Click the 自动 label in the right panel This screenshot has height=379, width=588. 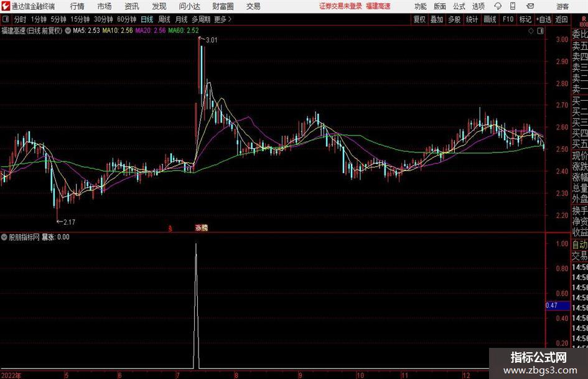pyautogui.click(x=580, y=245)
